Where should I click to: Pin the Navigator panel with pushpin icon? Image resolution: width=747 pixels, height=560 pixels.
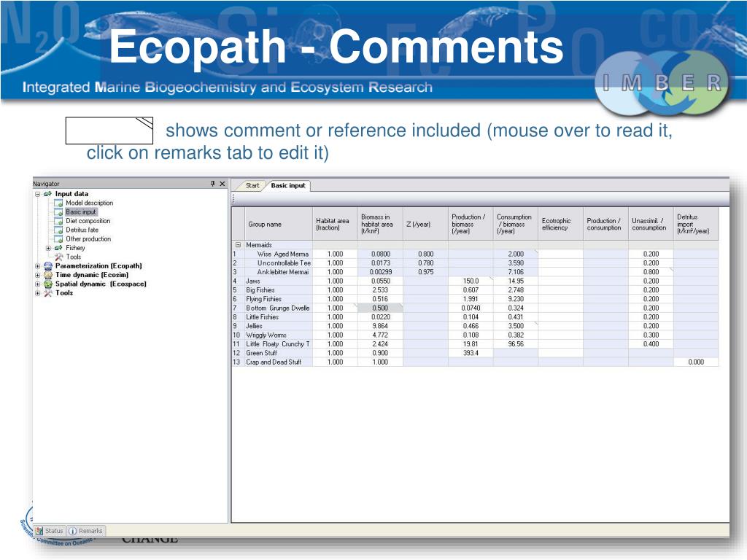[212, 184]
